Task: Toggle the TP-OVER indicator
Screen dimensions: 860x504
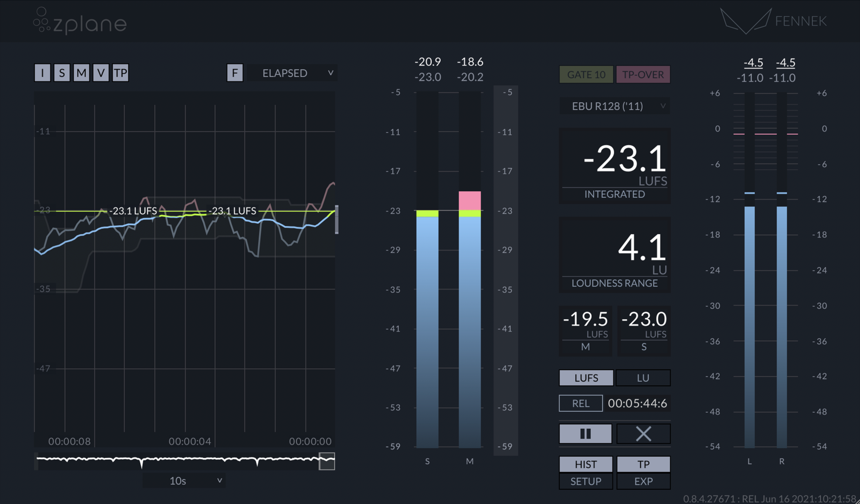Action: (643, 74)
